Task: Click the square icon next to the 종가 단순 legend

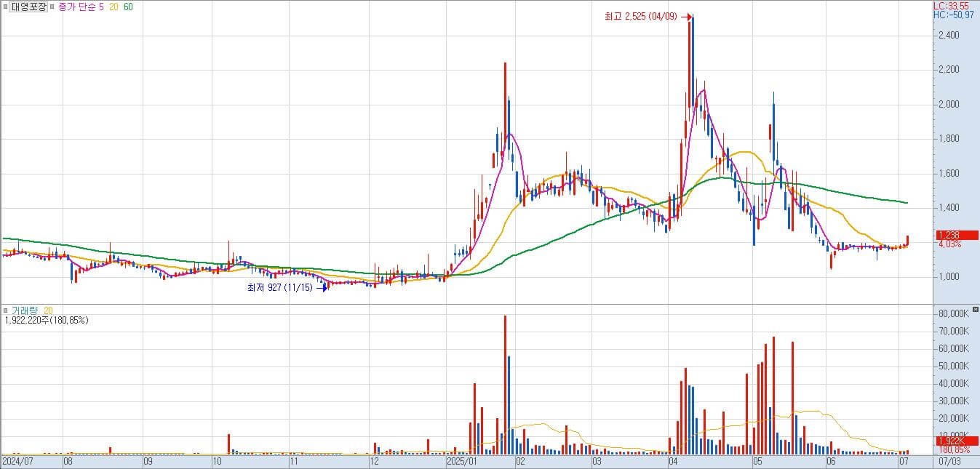Action: pos(52,7)
